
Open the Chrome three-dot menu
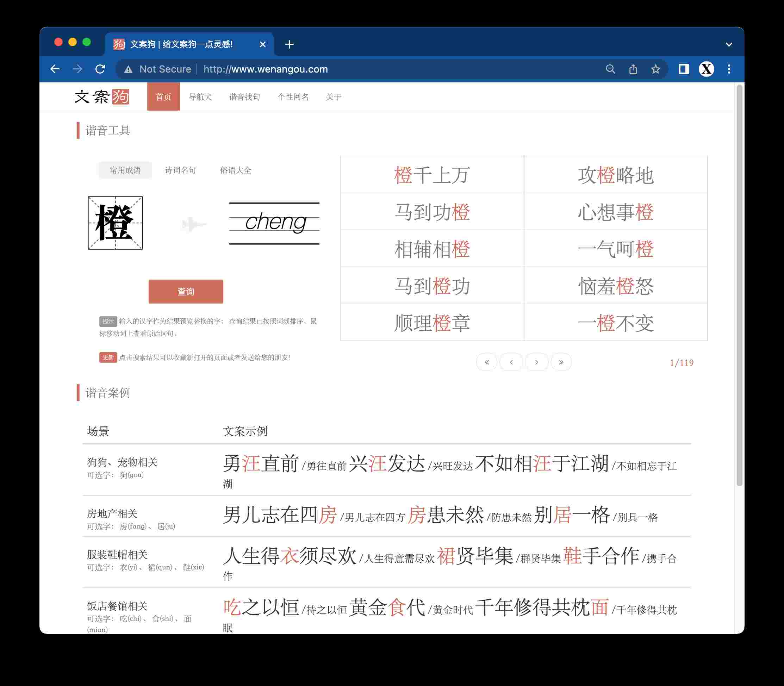[x=729, y=69]
